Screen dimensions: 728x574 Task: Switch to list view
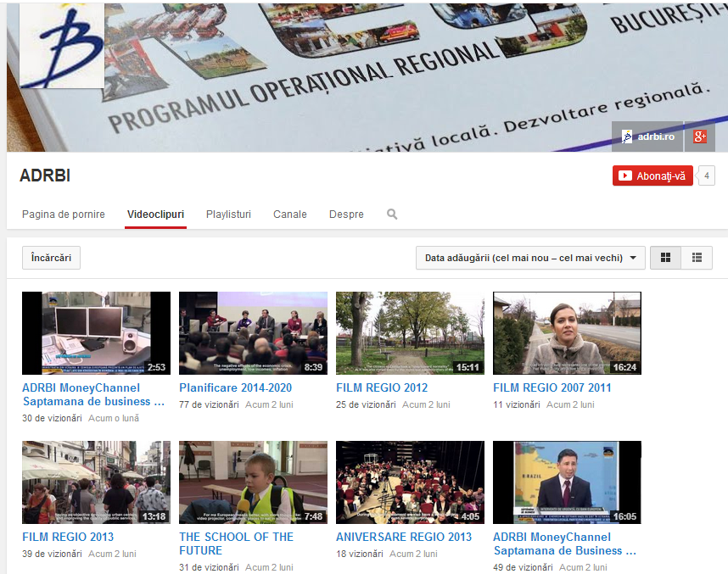pos(697,258)
